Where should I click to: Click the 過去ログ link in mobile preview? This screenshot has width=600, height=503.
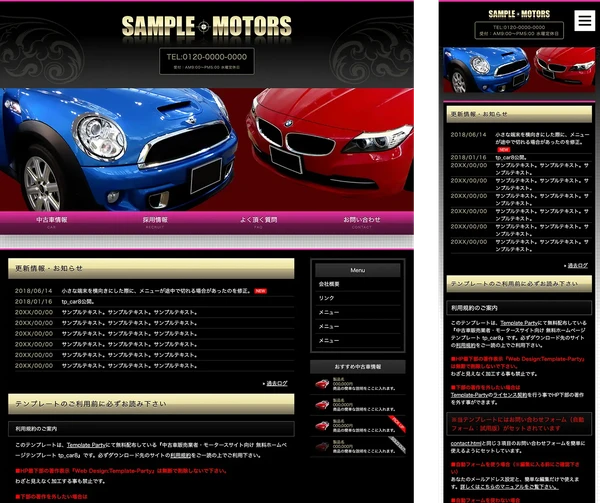click(577, 265)
